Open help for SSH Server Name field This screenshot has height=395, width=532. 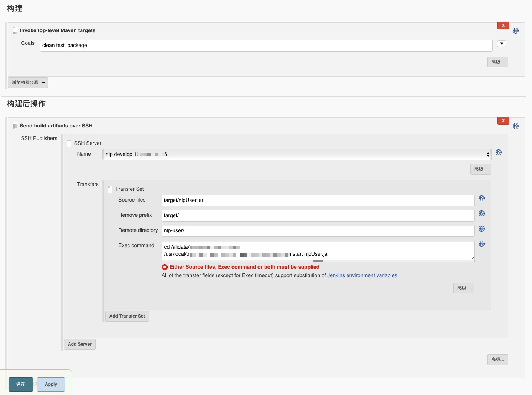tap(499, 152)
